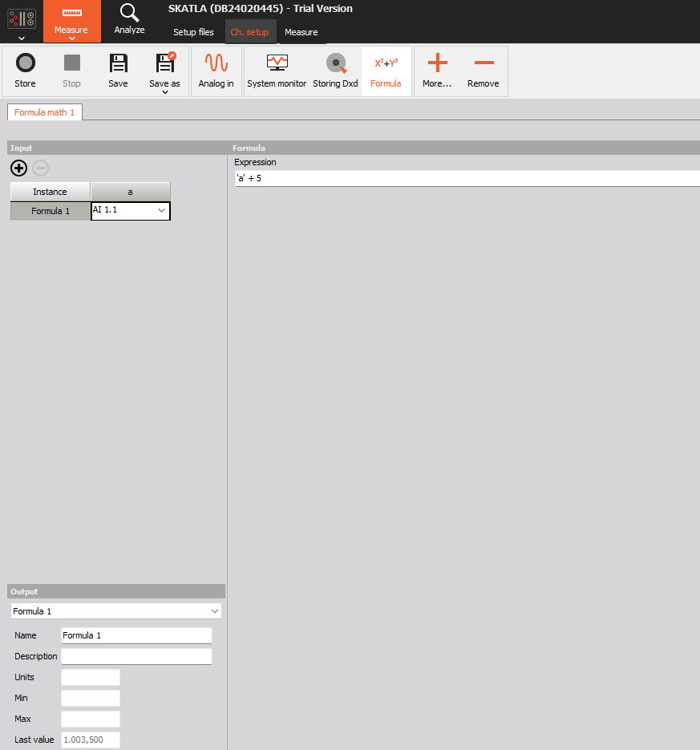
Task: Switch to Analyze mode via the magnifier icon
Action: click(129, 21)
